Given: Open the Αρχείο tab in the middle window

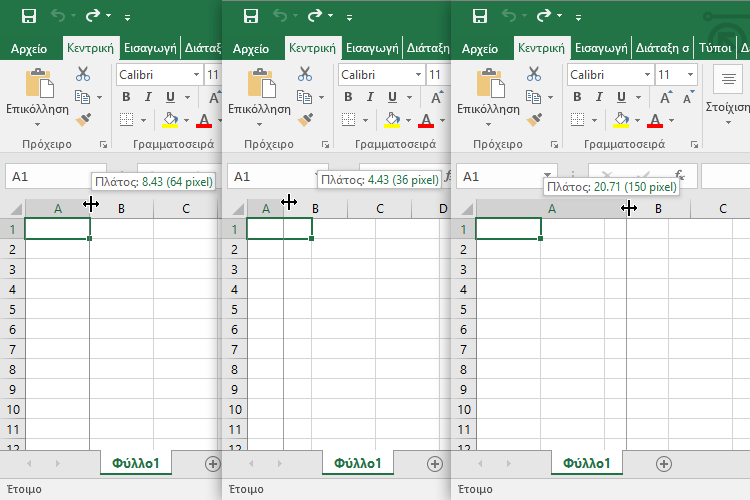Looking at the screenshot, I should point(251,49).
